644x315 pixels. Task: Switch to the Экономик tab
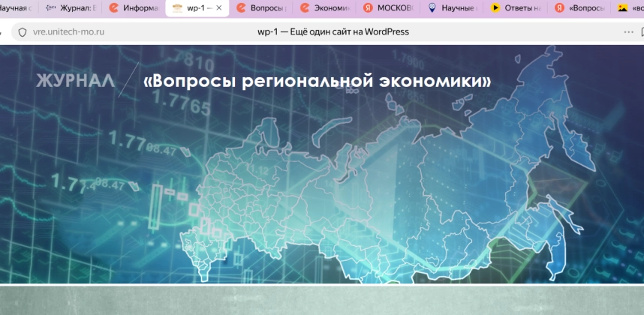tap(325, 8)
